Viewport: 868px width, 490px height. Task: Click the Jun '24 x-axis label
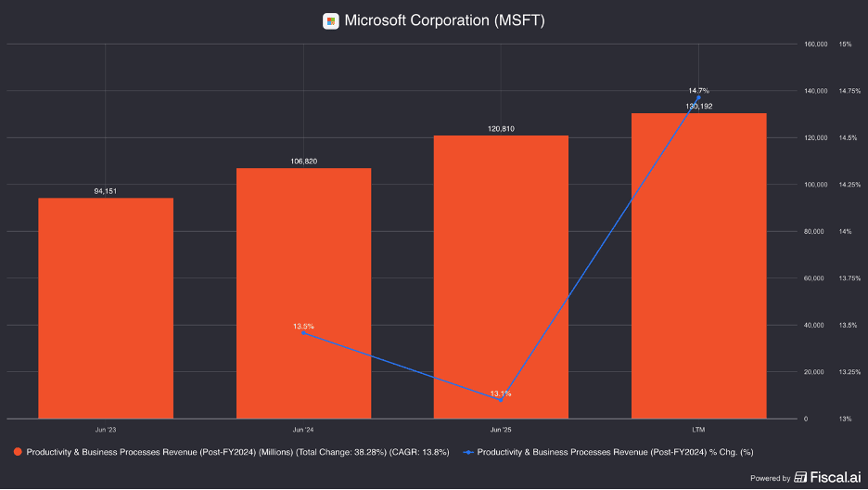303,430
